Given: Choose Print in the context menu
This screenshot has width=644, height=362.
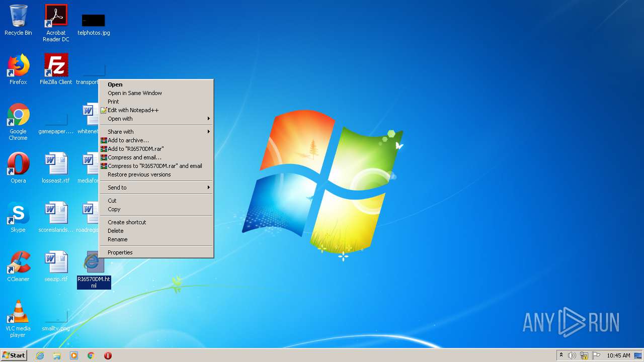Looking at the screenshot, I should (156, 102).
